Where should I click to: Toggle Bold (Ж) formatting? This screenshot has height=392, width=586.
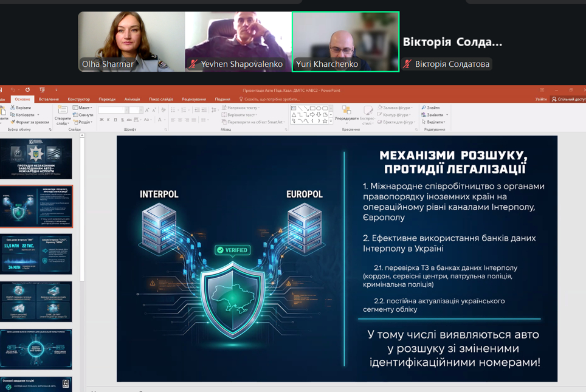(102, 120)
